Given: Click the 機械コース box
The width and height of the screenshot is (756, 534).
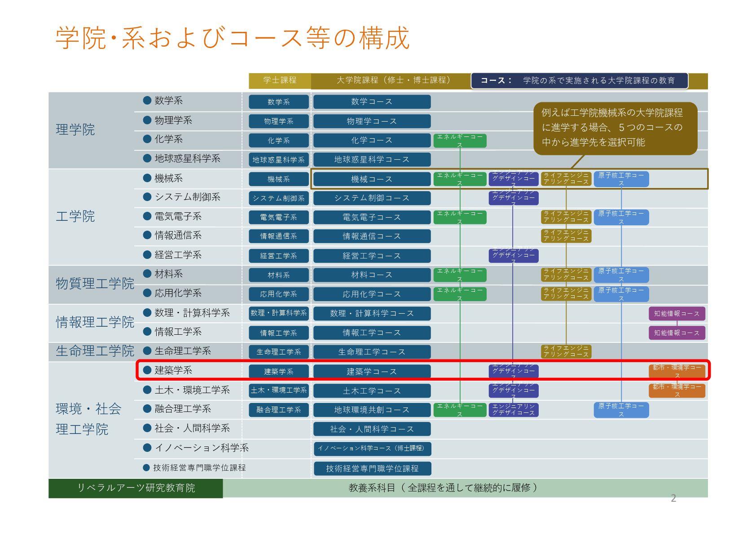Looking at the screenshot, I should pyautogui.click(x=372, y=179).
